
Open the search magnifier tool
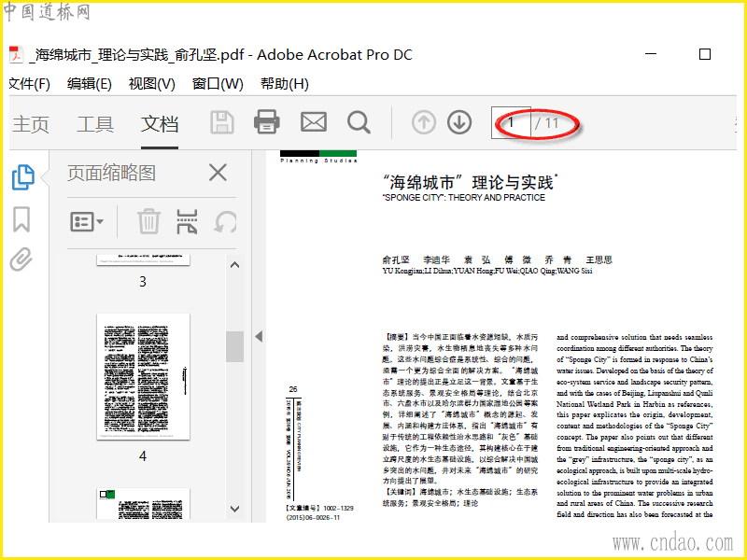click(x=359, y=123)
